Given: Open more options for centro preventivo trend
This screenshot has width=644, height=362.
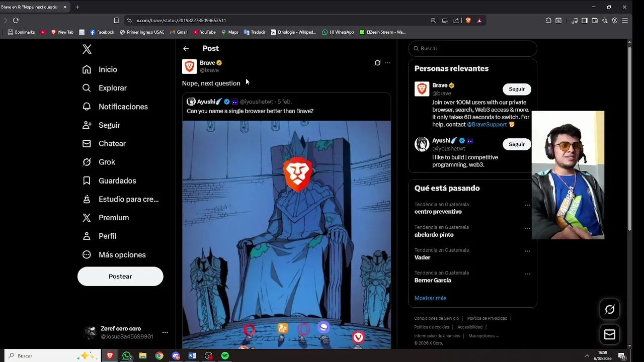Looking at the screenshot, I should pos(527,205).
